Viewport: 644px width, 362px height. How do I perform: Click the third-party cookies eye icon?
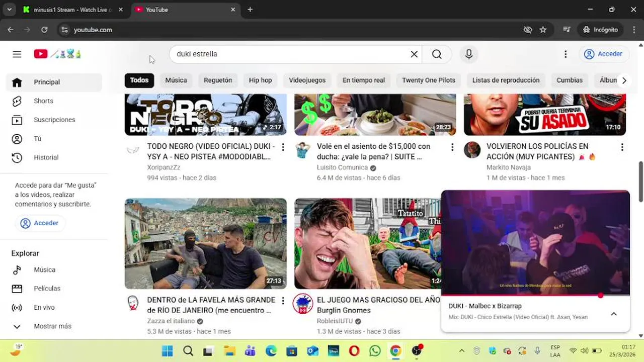point(528,30)
